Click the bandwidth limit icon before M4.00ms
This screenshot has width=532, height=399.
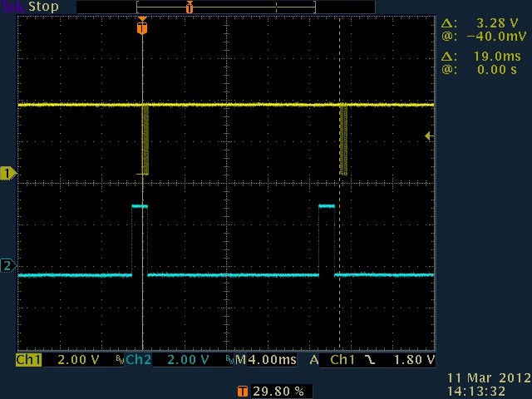click(x=229, y=360)
